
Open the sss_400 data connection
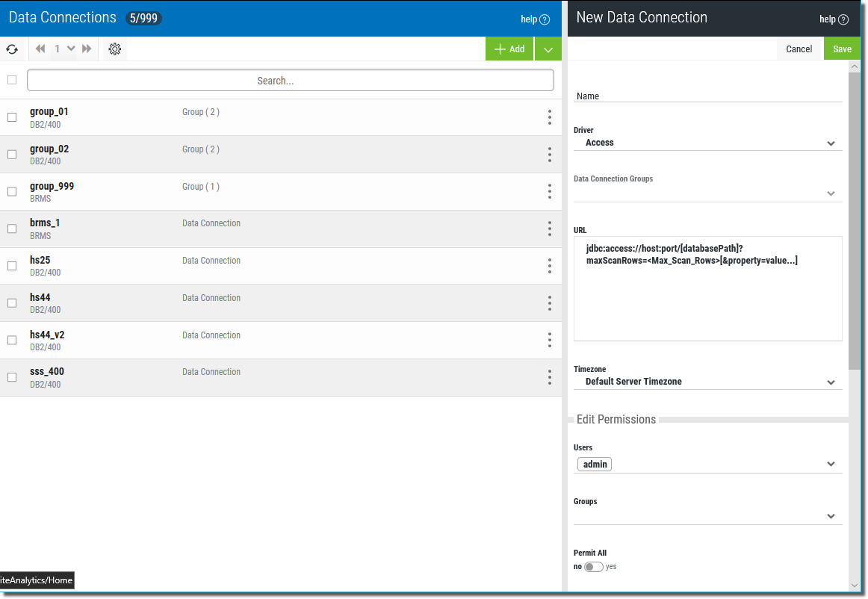pos(281,377)
